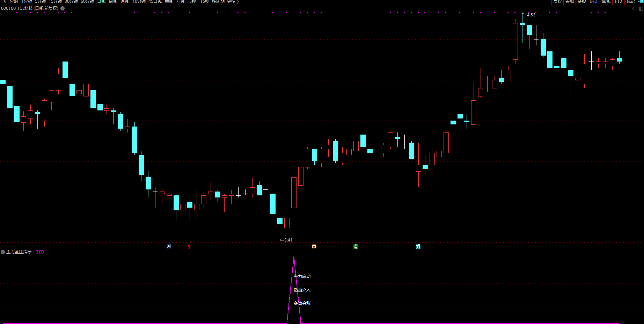Click the teal 解 event marker
644x324 pixels.
(418, 246)
